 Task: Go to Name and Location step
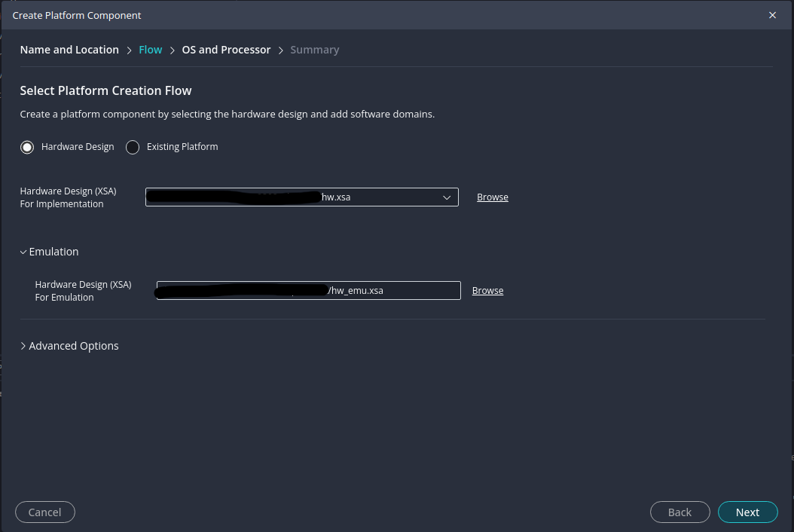69,50
